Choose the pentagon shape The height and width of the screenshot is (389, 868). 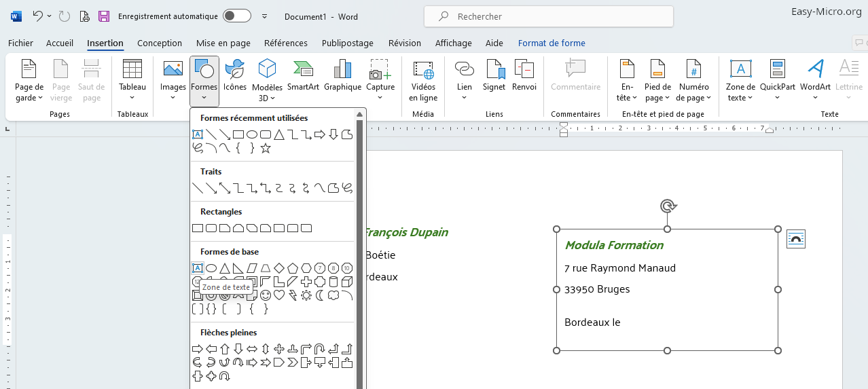293,268
